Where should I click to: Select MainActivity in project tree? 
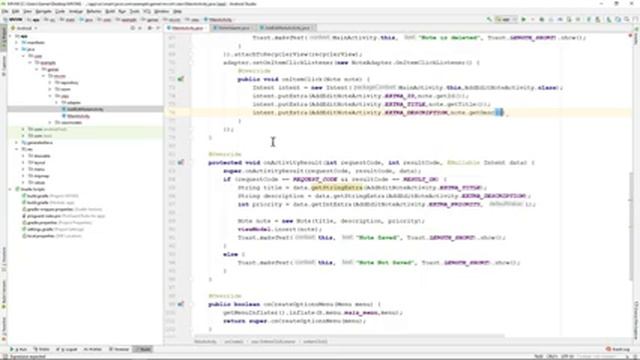[x=78, y=116]
